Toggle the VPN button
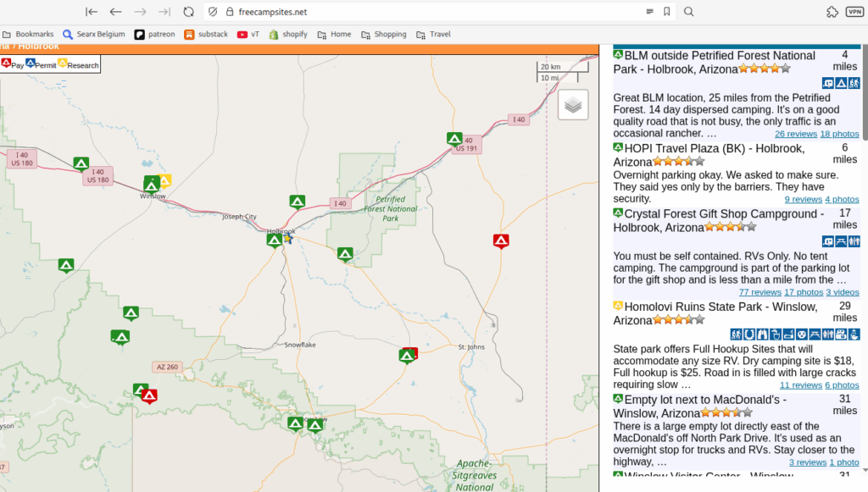 (x=854, y=12)
